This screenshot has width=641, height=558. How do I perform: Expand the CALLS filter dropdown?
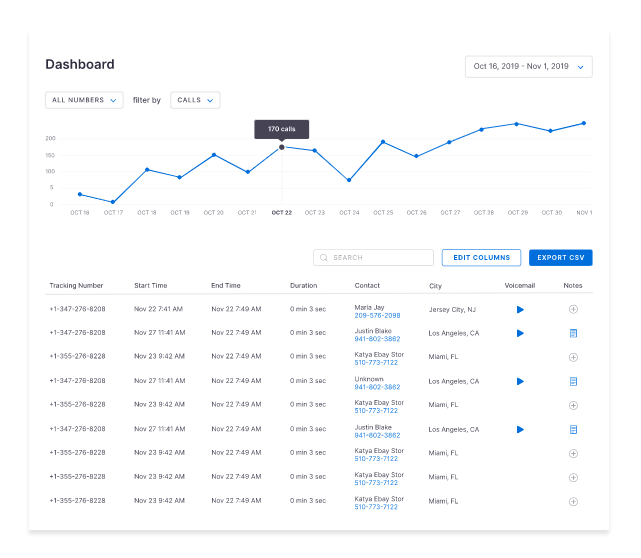195,100
